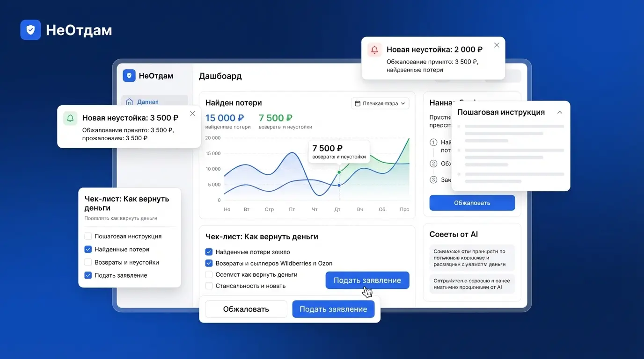The height and width of the screenshot is (359, 644).
Task: Click the НеОтдам shield logo icon
Action: click(30, 29)
